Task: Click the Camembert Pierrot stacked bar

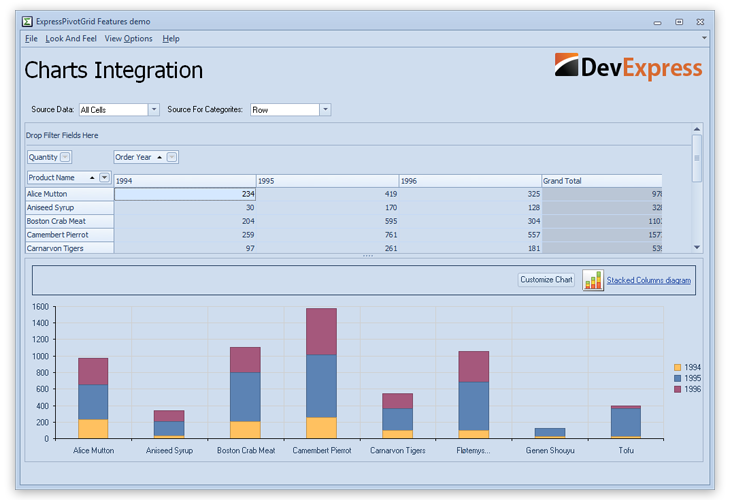Action: (x=321, y=373)
